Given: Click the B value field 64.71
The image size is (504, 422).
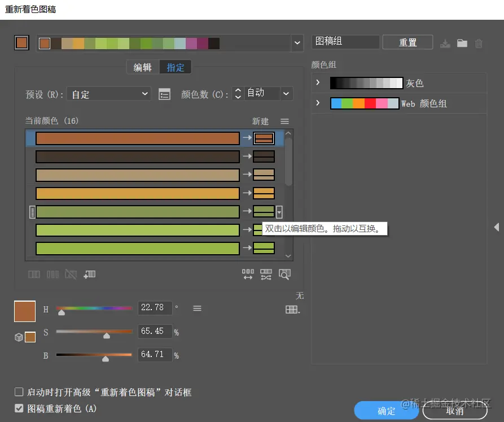Looking at the screenshot, I should (x=155, y=354).
